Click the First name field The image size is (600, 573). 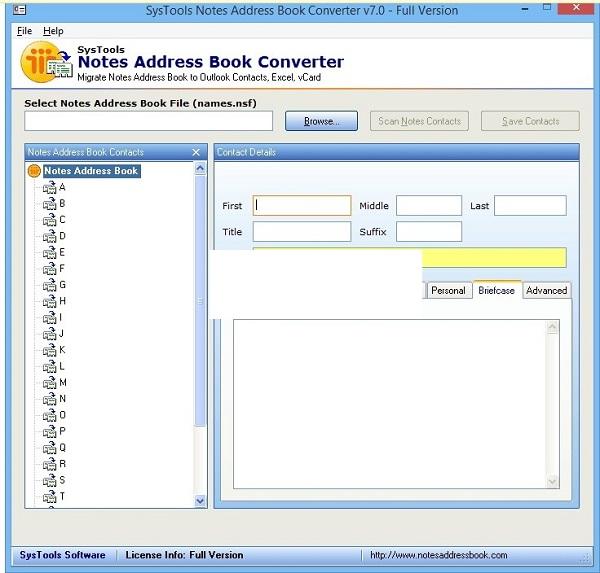coord(302,206)
